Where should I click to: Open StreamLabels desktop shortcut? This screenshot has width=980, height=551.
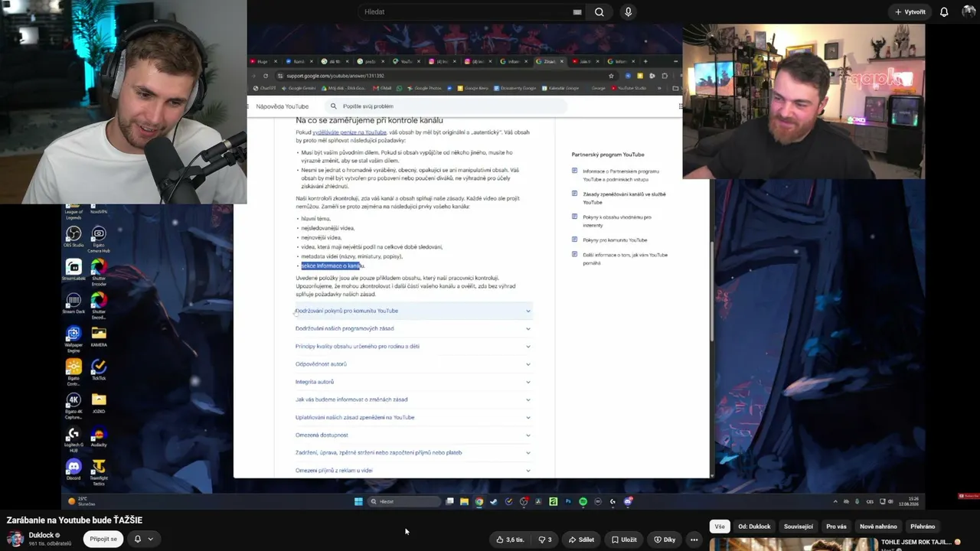(x=73, y=270)
